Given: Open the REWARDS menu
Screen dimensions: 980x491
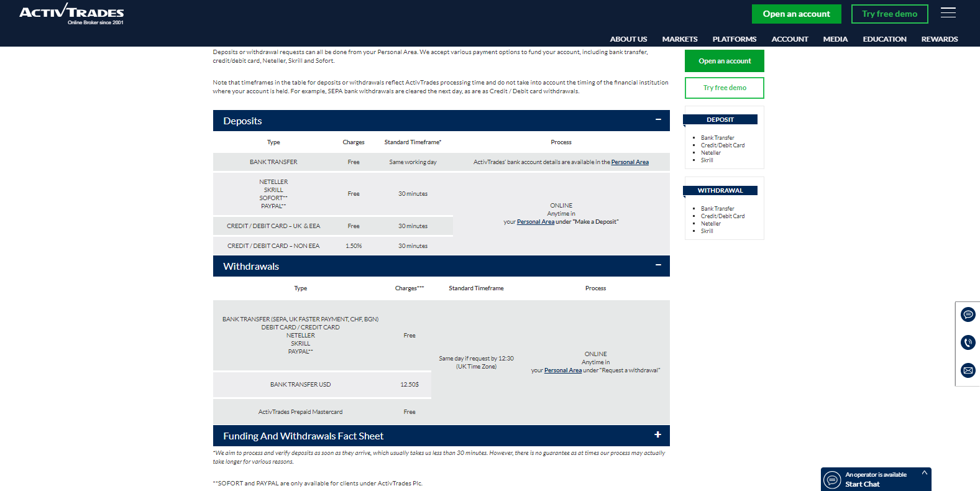Looking at the screenshot, I should pyautogui.click(x=940, y=39).
